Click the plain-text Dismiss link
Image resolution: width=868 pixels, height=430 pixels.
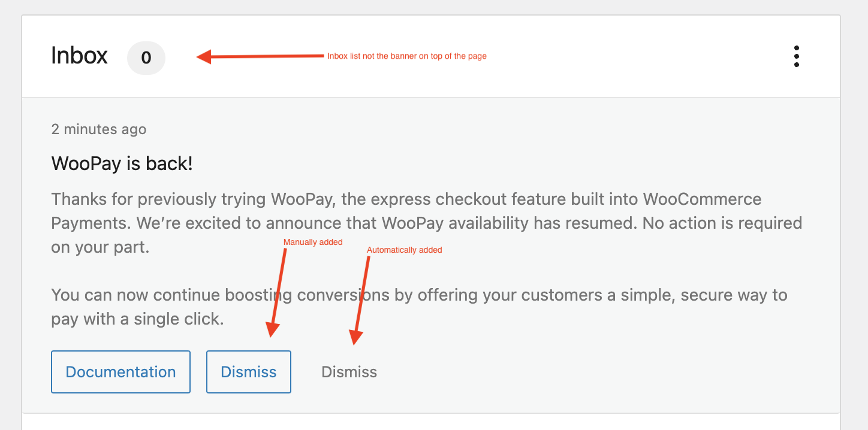click(x=349, y=372)
